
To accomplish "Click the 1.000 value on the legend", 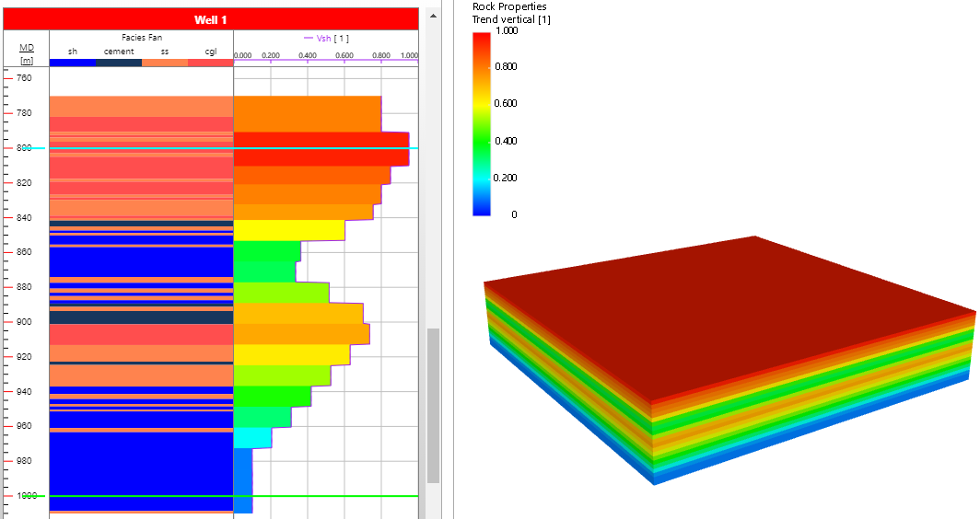I will pyautogui.click(x=506, y=30).
